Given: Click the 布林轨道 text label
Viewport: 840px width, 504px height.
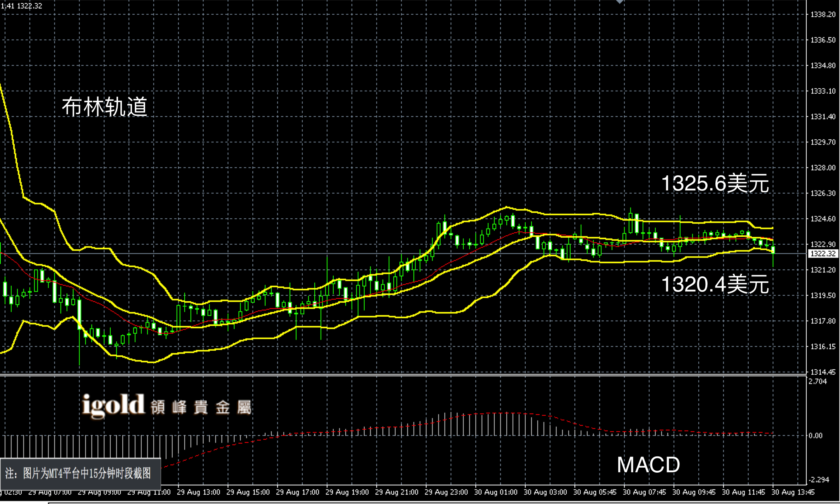Looking at the screenshot, I should coord(105,107).
